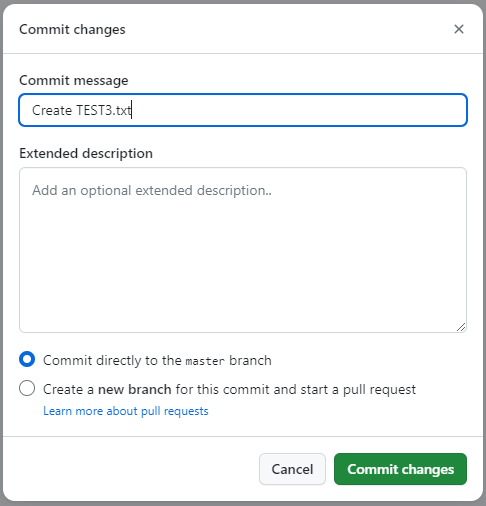Select Commit directly to the master branch
Viewport: 486px width, 506px height.
(27, 359)
